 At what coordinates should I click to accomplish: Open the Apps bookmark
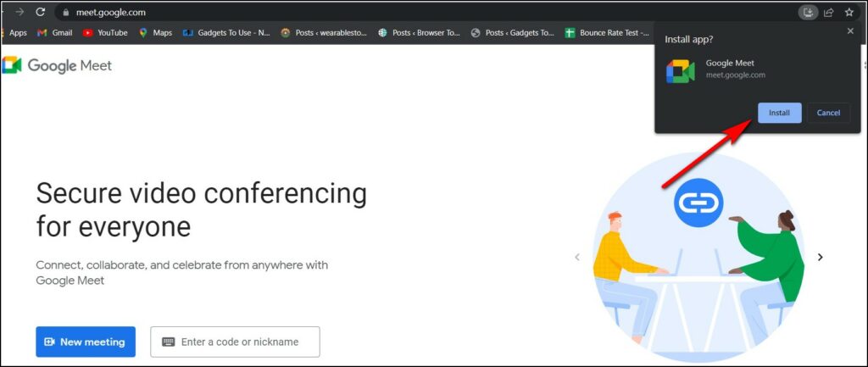[x=14, y=33]
